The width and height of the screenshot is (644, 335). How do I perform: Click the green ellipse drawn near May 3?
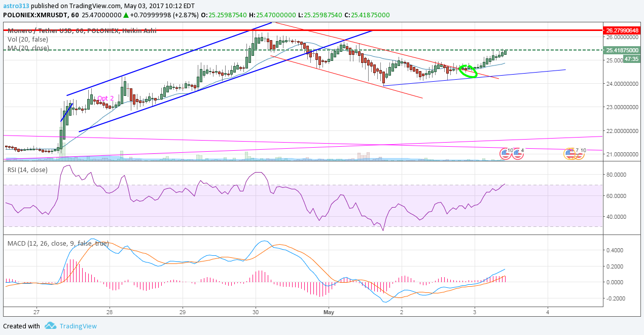pos(468,72)
